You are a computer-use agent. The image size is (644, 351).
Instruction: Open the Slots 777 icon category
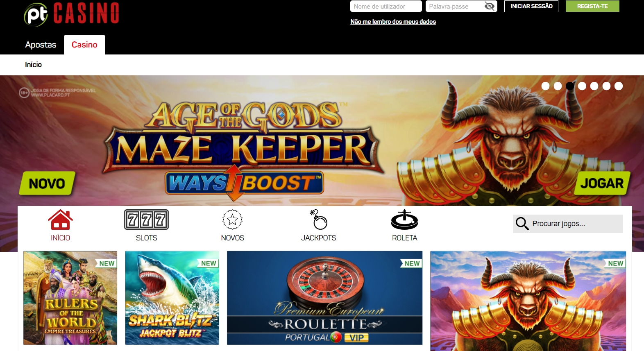point(146,220)
